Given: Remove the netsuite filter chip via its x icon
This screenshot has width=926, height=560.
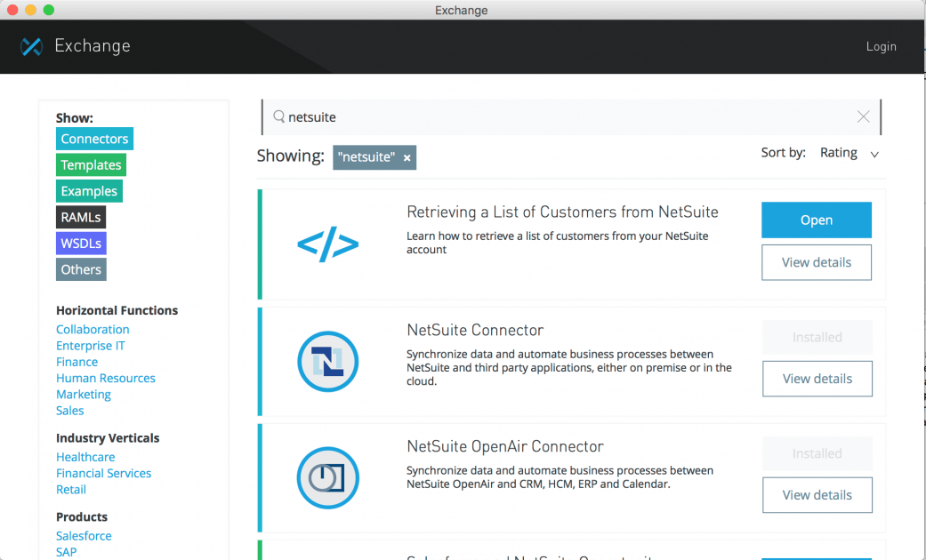Looking at the screenshot, I should [407, 157].
